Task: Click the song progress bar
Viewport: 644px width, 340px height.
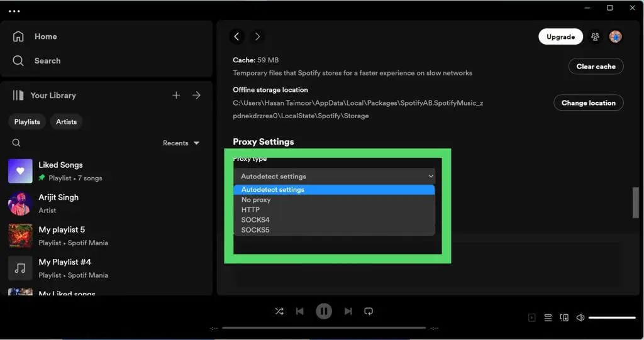Action: (324, 327)
